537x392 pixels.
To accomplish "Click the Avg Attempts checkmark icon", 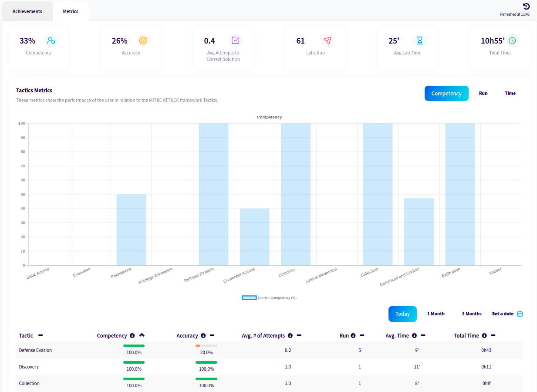I will [x=235, y=40].
